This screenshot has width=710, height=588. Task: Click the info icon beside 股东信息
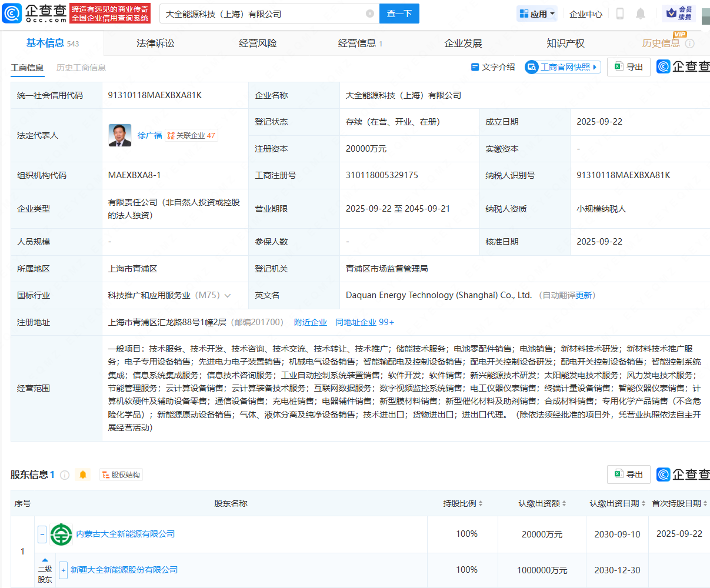[65, 475]
